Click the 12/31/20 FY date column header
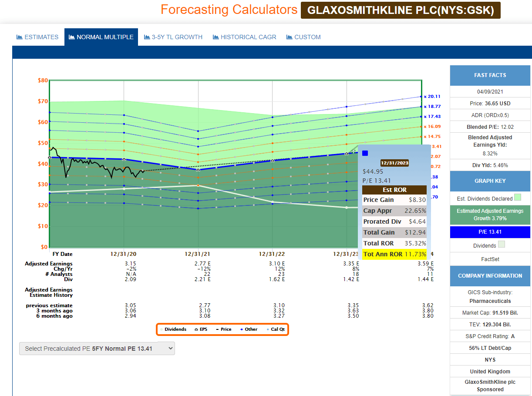The image size is (532, 396). 124,254
